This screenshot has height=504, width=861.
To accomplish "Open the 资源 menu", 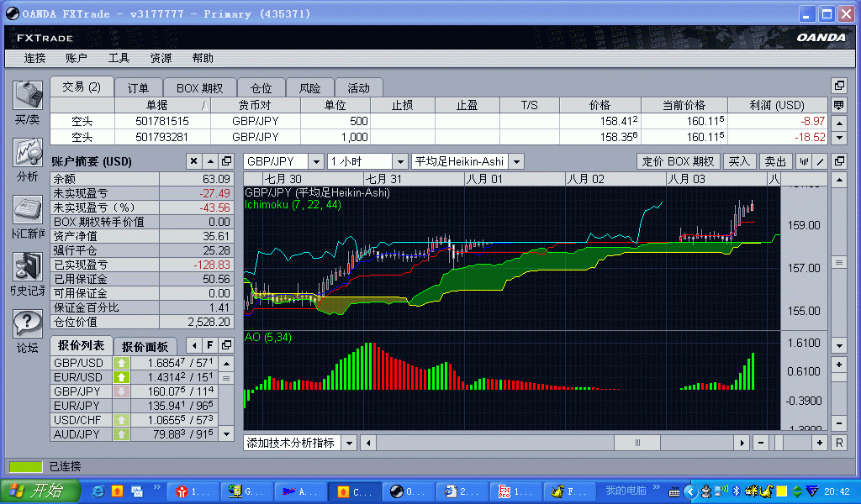I will pyautogui.click(x=161, y=58).
